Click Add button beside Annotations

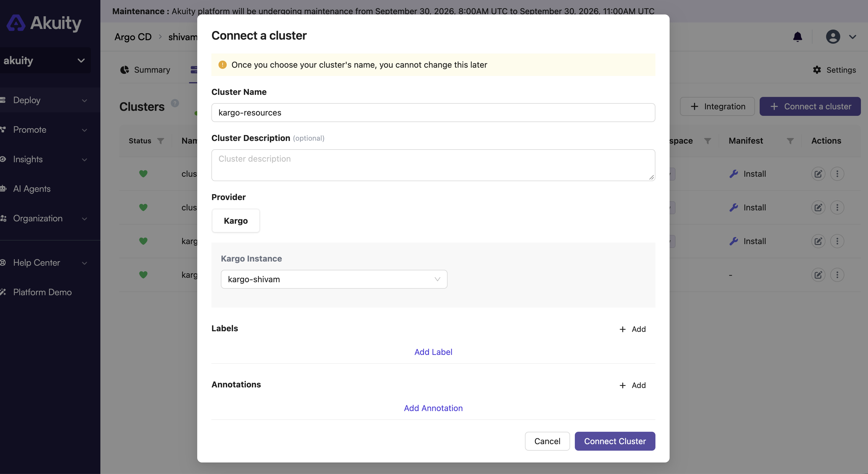click(633, 385)
